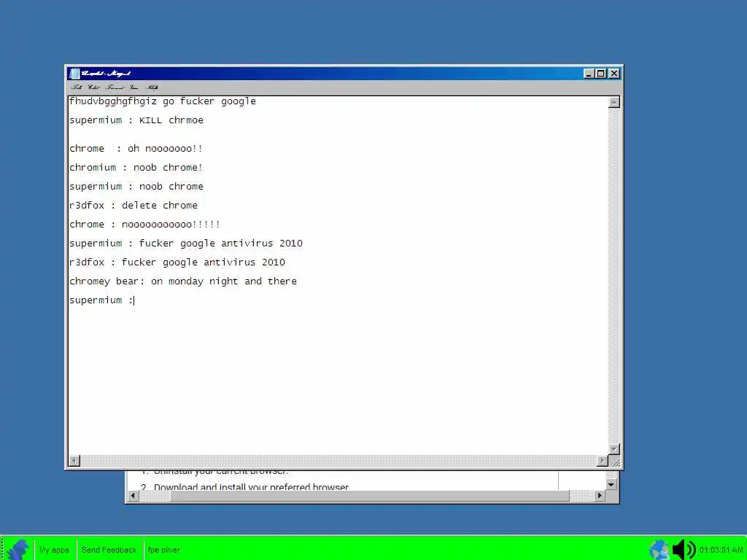Click scroll-left arrow in the background browser window
747x560 pixels.
click(x=133, y=496)
